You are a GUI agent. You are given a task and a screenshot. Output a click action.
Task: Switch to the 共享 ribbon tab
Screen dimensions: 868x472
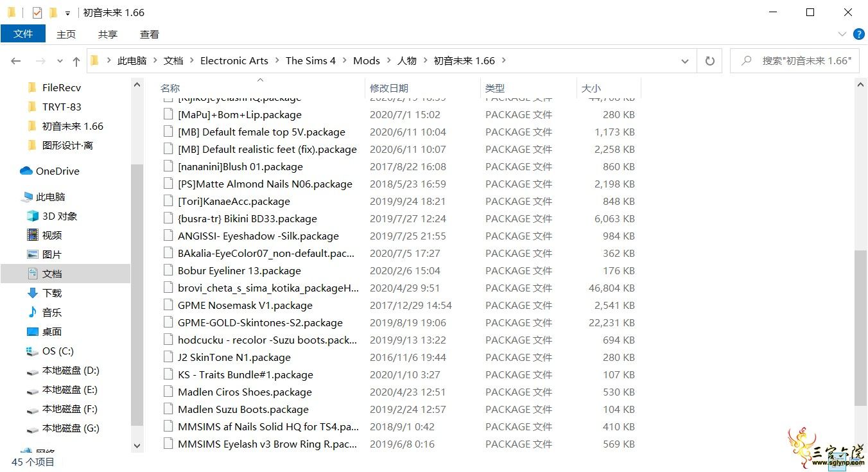point(108,34)
